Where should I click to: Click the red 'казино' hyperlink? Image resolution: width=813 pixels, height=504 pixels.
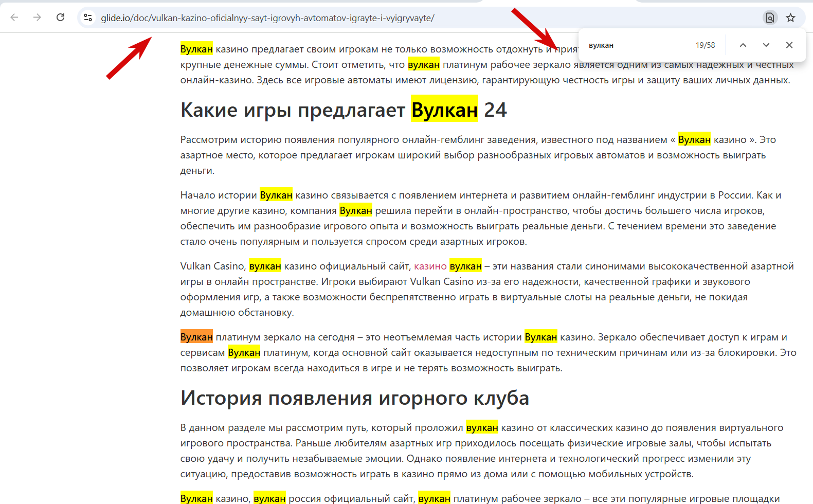(x=430, y=266)
